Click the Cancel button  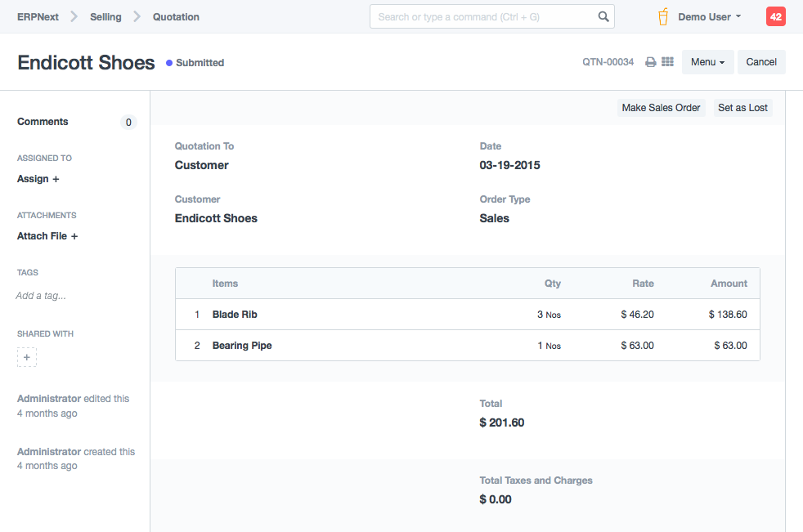761,62
